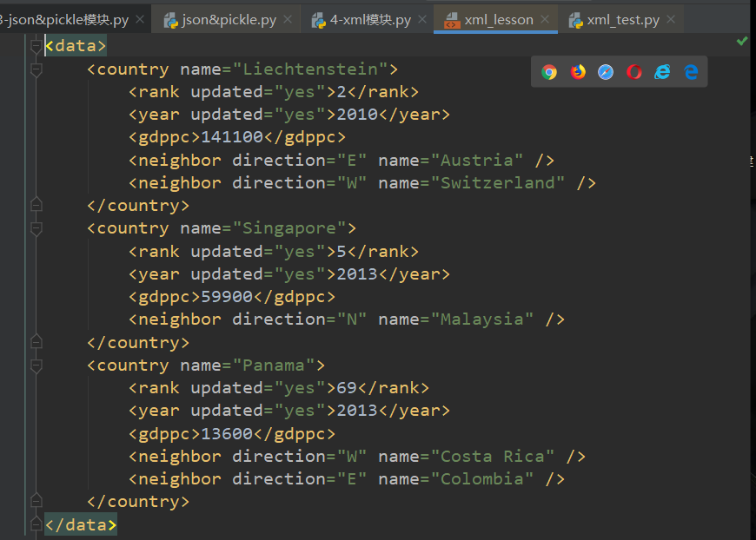Open file in Safari browser

click(606, 72)
